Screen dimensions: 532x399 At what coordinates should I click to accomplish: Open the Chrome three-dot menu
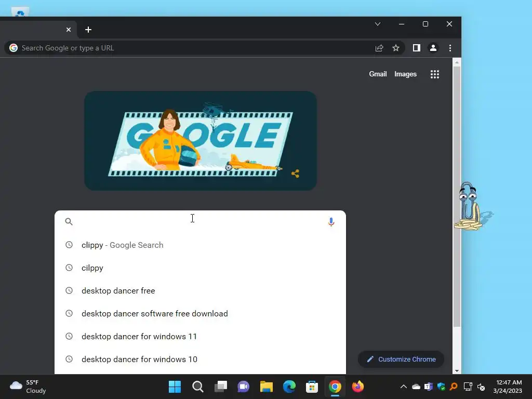(450, 48)
